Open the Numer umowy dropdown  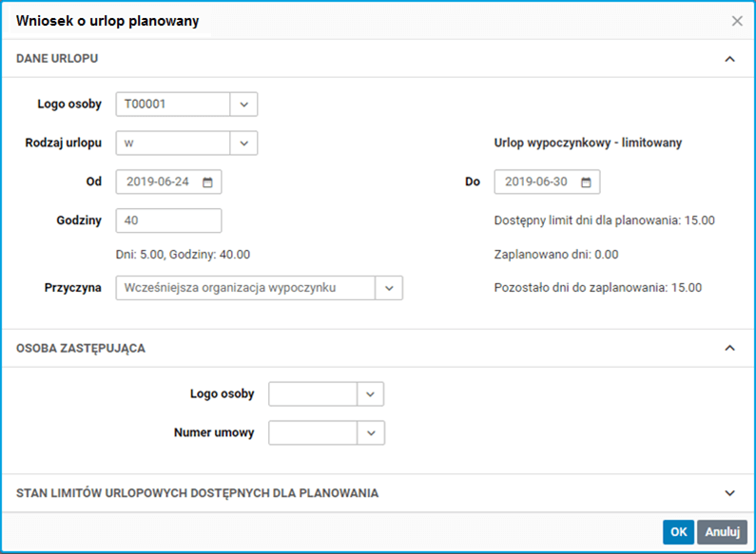[x=370, y=432]
